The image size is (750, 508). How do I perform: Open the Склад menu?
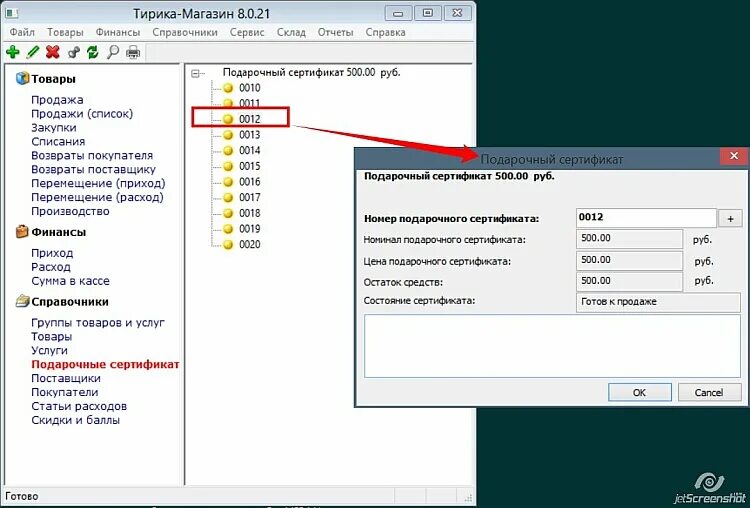(x=291, y=32)
